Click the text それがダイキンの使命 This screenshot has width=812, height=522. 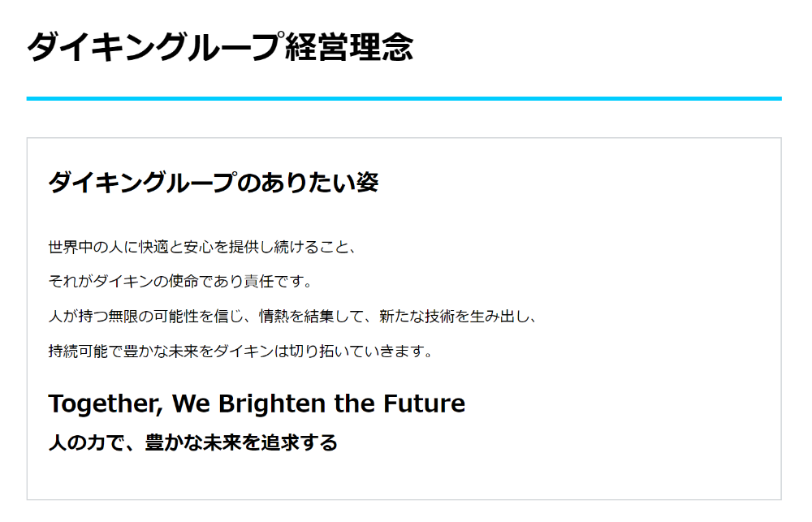123,282
